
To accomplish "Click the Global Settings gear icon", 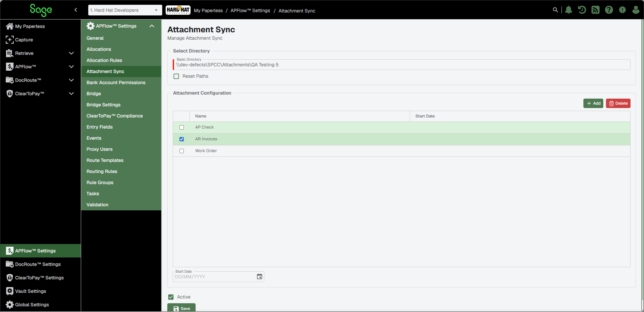I will click(x=10, y=305).
